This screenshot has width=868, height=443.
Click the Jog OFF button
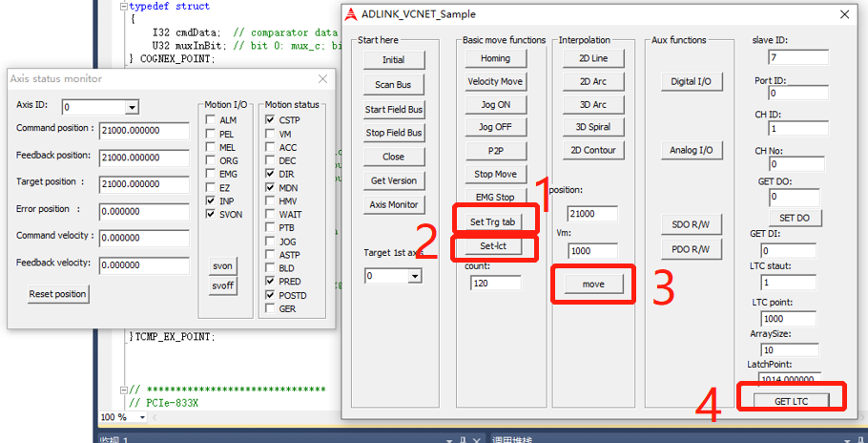[x=495, y=127]
